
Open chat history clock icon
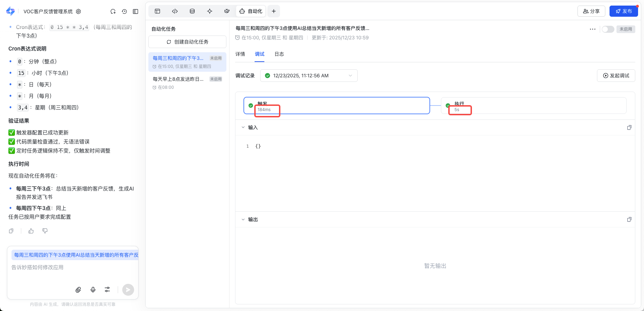coord(124,11)
